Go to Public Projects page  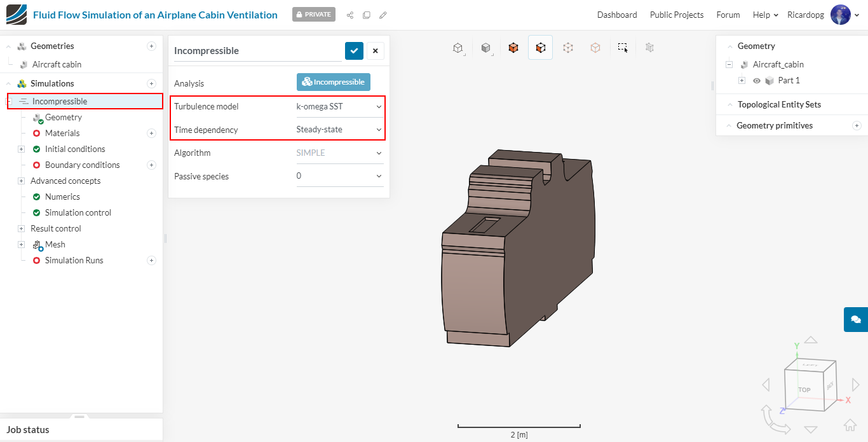point(676,15)
